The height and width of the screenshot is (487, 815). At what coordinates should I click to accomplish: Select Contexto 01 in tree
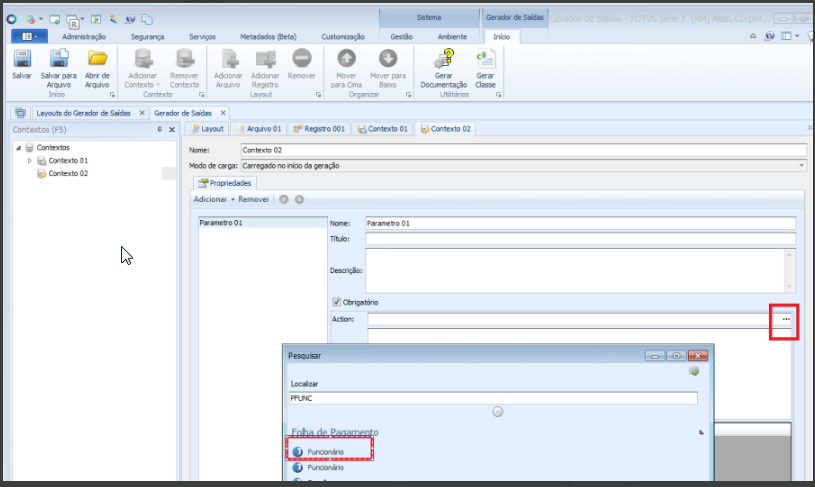point(68,161)
